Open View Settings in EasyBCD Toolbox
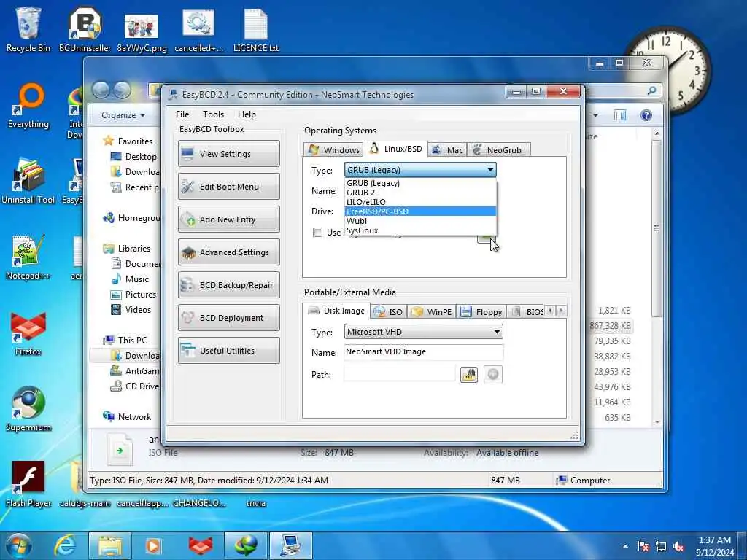Viewport: 747px width, 560px height. coord(228,154)
